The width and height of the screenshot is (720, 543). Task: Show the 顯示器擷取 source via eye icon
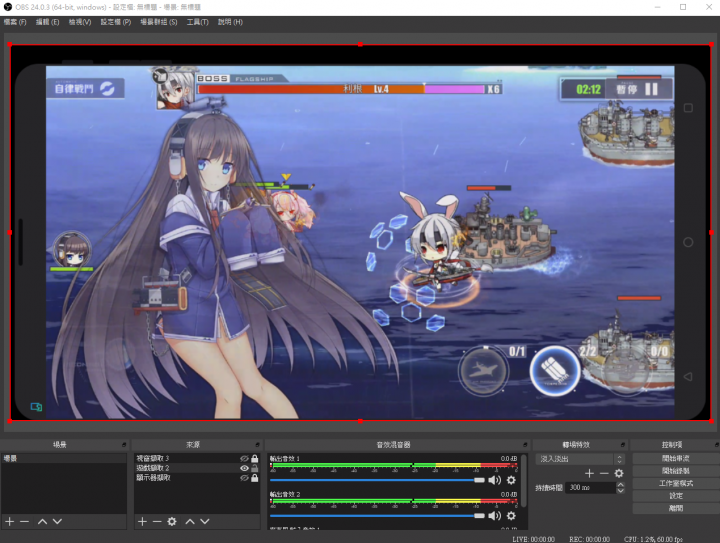point(244,478)
